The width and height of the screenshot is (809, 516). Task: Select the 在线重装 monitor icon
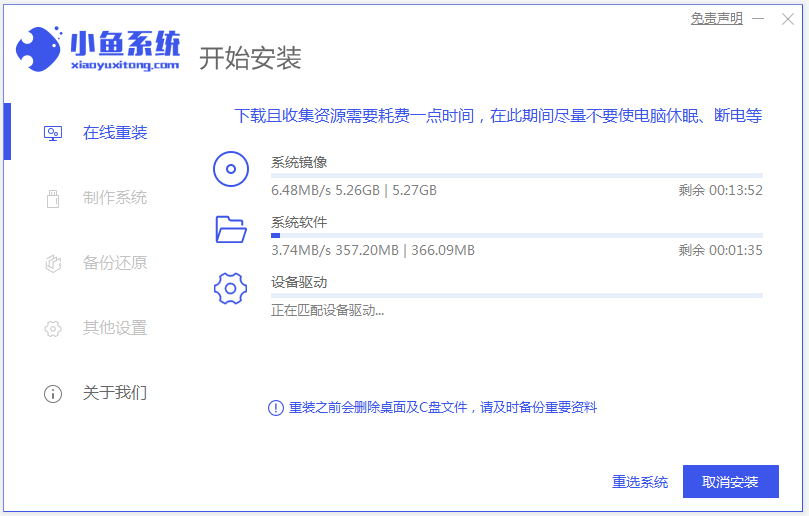(x=53, y=133)
